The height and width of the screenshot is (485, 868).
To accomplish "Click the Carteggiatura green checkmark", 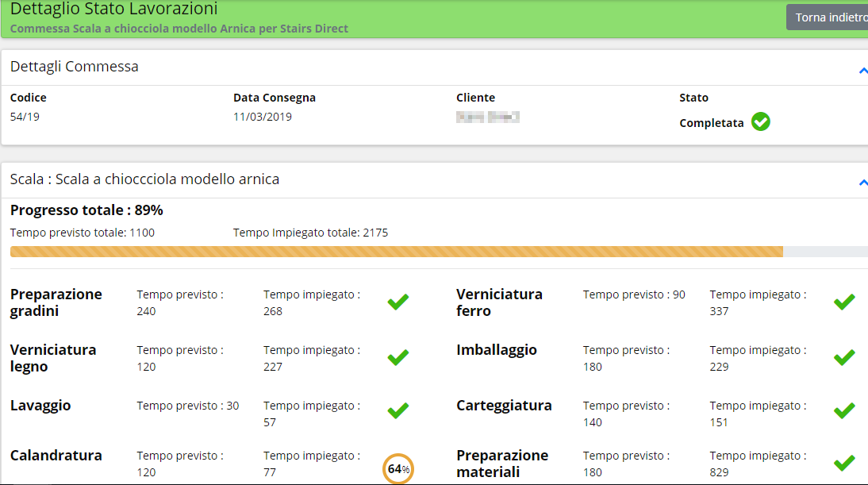I will tap(844, 411).
